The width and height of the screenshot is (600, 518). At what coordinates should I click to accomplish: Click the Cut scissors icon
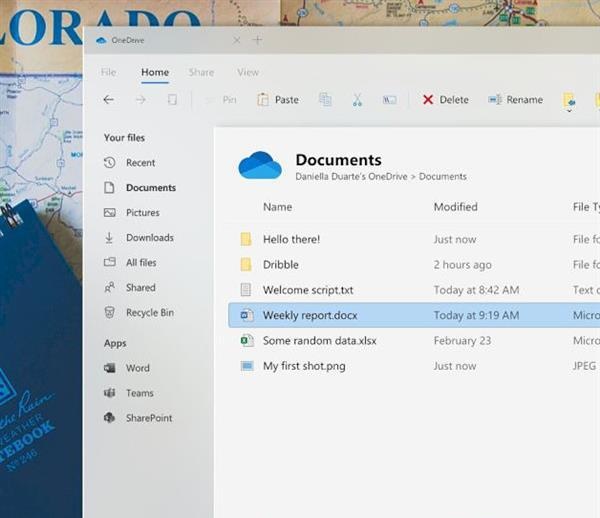(x=357, y=100)
